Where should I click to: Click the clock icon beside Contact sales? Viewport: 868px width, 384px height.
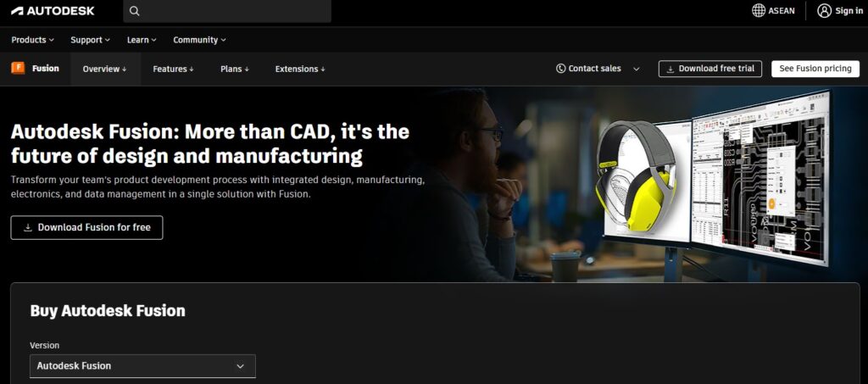coord(560,69)
